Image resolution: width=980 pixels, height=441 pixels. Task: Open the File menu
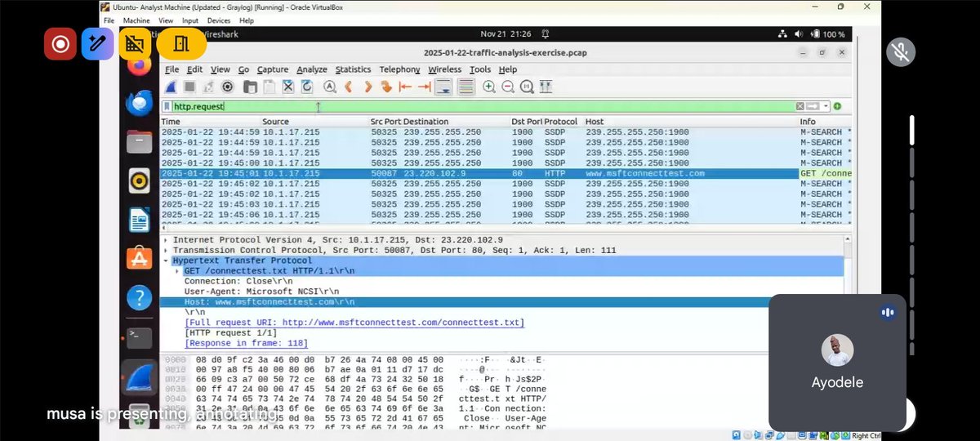point(171,69)
